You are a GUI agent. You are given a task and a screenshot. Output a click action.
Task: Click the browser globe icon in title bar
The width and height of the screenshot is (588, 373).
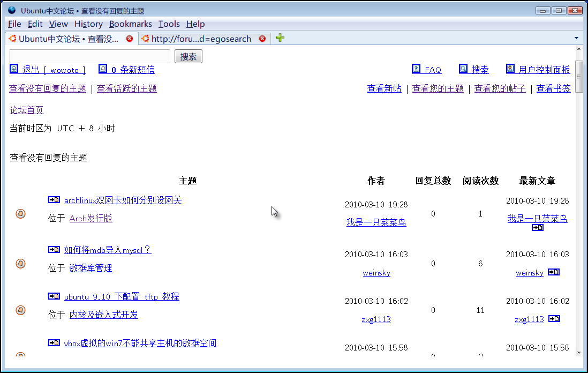point(12,10)
